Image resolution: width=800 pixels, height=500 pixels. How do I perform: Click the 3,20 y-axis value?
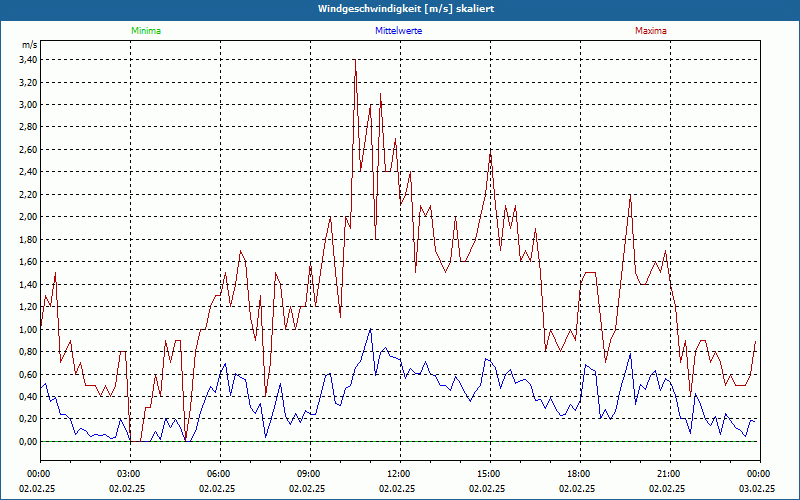(29, 82)
